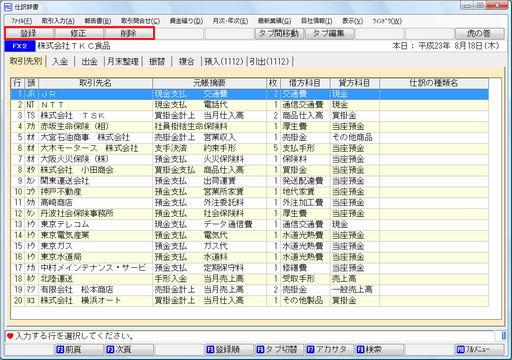
Task: Open the 取引入力(A) menu
Action: pos(58,21)
